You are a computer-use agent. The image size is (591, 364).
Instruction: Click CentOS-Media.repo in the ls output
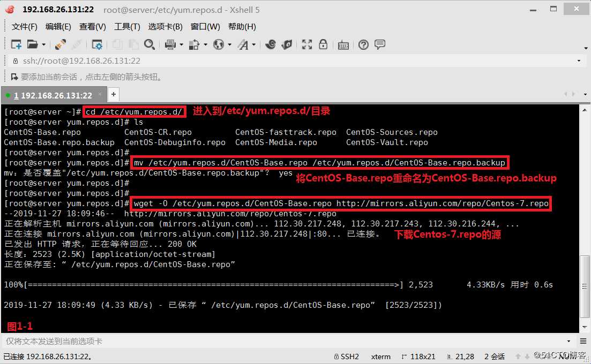tap(276, 143)
